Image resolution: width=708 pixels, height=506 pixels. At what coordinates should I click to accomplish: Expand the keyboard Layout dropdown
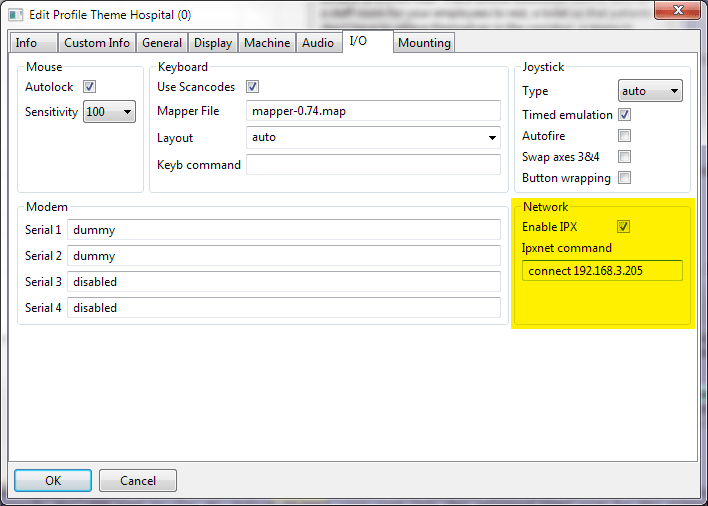(373, 138)
